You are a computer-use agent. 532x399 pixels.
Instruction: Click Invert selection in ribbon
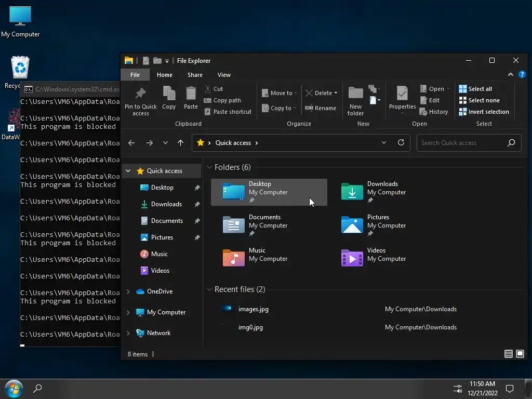tap(484, 112)
